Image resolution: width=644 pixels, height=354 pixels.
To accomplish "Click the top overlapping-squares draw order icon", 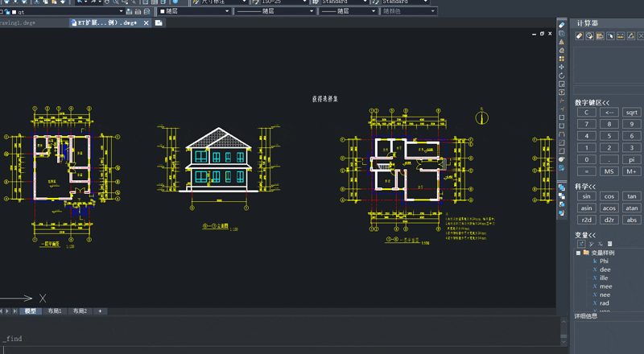I will (561, 187).
